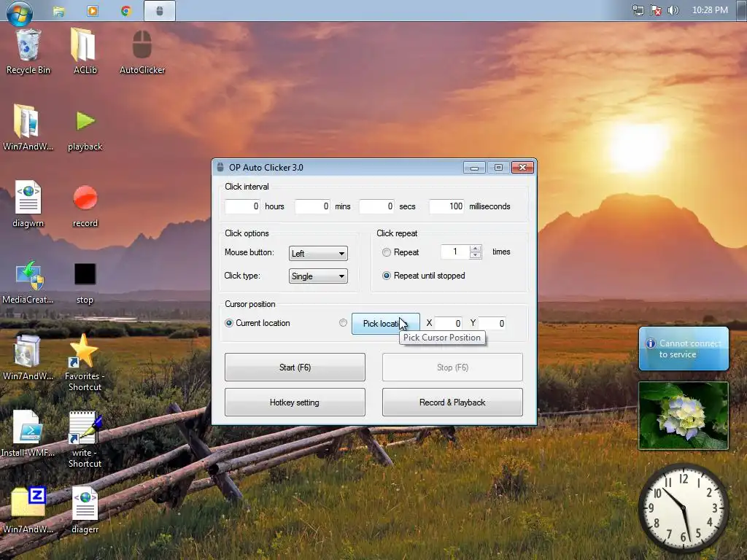This screenshot has height=560, width=747.
Task: Click the repeat times number field
Action: [455, 252]
